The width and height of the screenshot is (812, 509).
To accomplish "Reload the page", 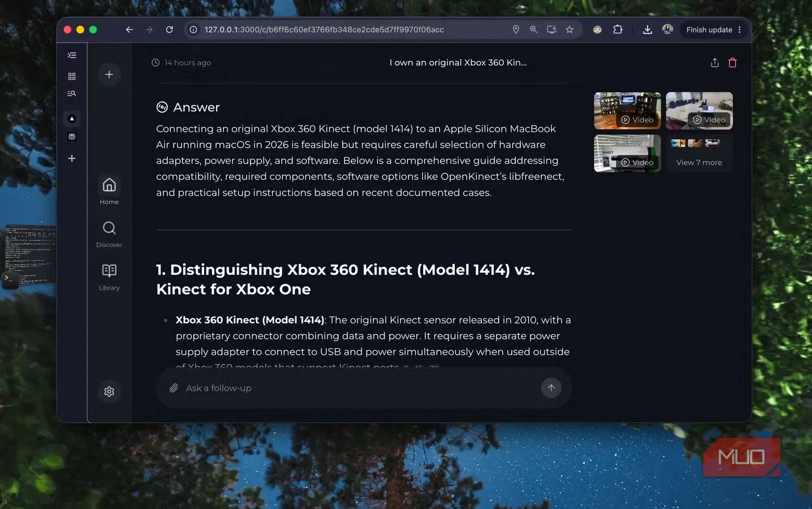I will tap(170, 29).
